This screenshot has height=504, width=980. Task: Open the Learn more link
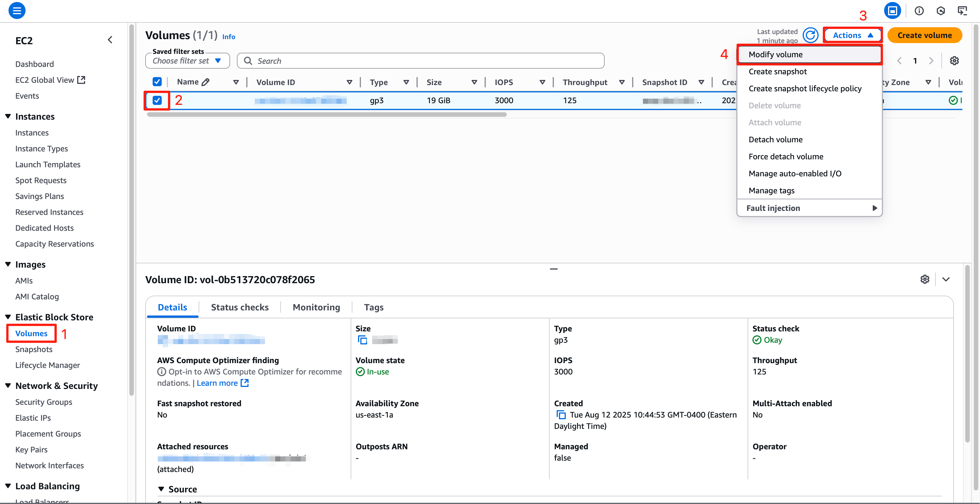217,383
